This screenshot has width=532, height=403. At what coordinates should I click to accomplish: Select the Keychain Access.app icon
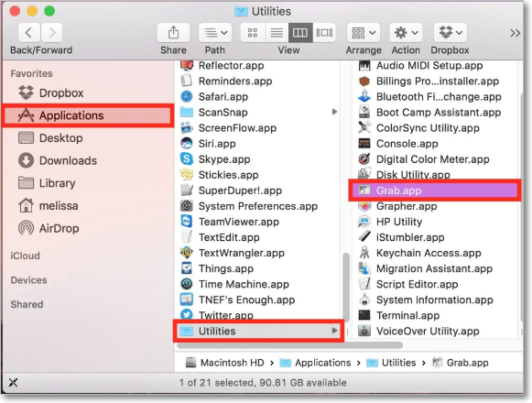click(364, 253)
